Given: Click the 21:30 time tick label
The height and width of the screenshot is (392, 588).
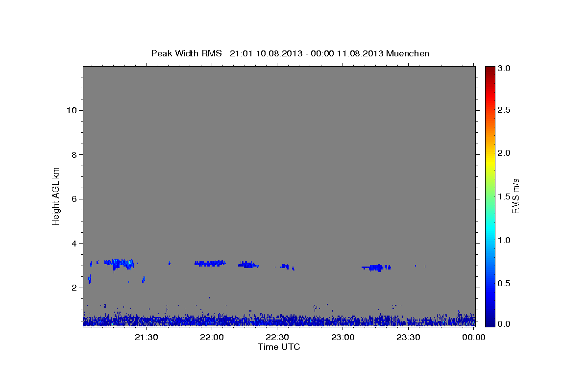Looking at the screenshot, I should pyautogui.click(x=147, y=338).
